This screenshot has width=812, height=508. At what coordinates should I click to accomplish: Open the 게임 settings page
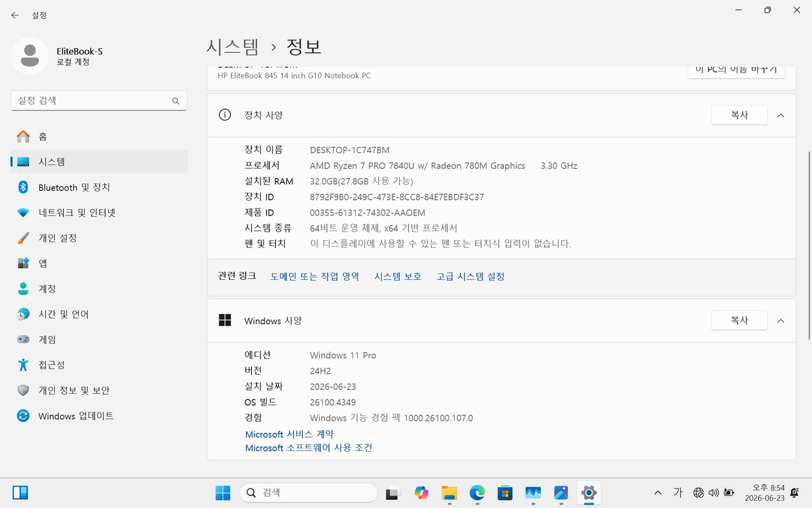tap(99, 340)
